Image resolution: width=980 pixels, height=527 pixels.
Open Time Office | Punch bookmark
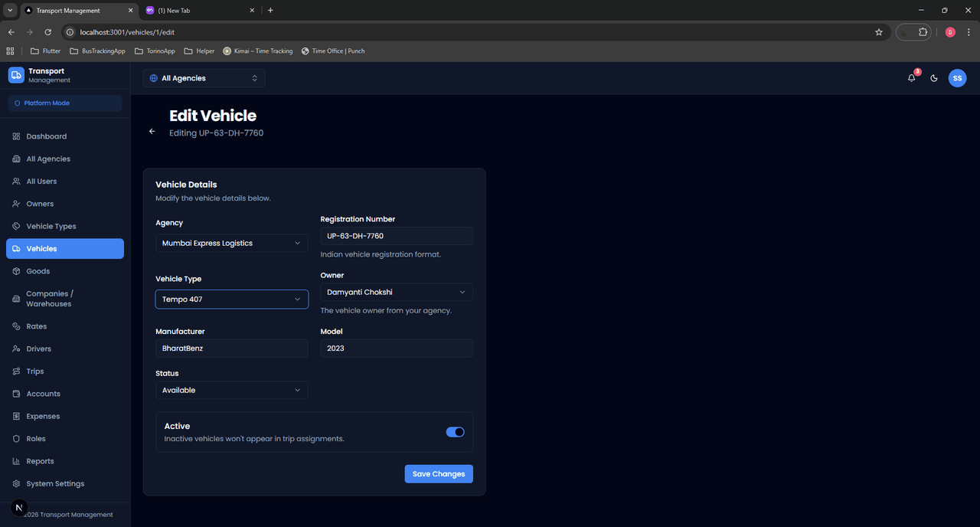click(x=333, y=51)
